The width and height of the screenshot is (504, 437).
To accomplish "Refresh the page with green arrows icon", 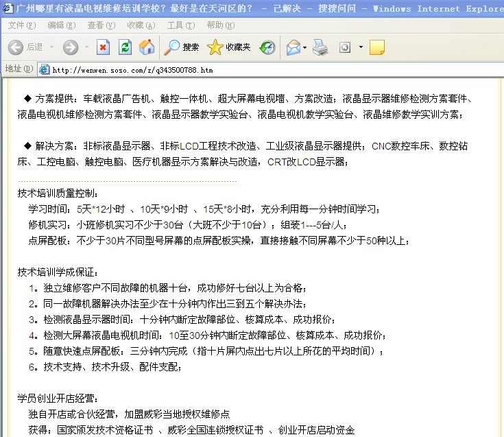I will click(x=125, y=47).
